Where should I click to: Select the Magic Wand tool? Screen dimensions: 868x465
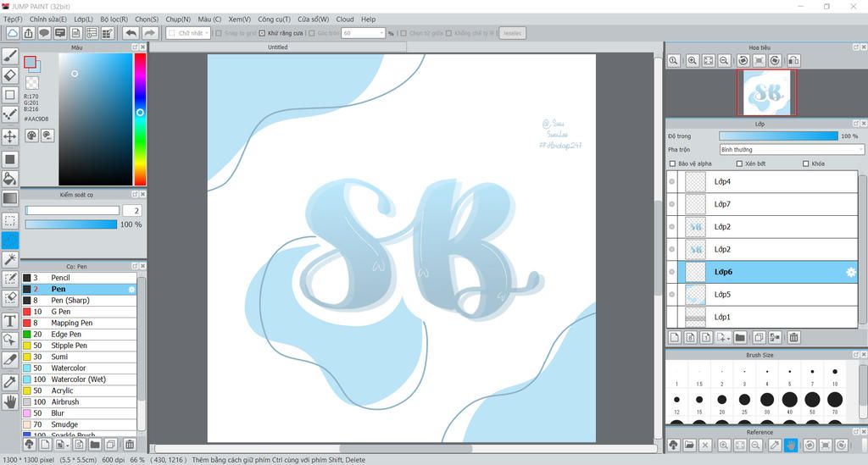click(x=10, y=259)
